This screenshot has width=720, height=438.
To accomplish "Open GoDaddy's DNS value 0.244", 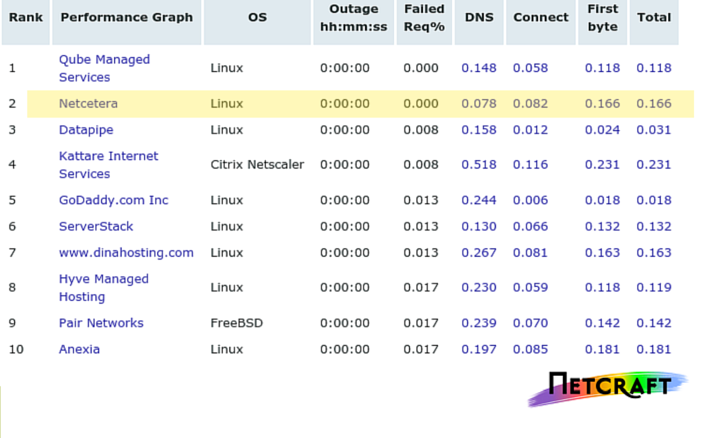I will pos(479,200).
